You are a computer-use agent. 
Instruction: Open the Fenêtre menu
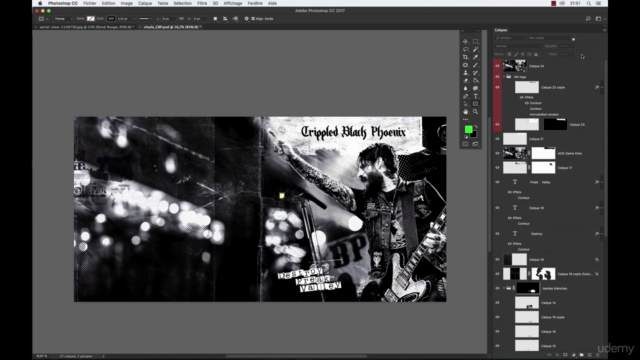tap(255, 3)
